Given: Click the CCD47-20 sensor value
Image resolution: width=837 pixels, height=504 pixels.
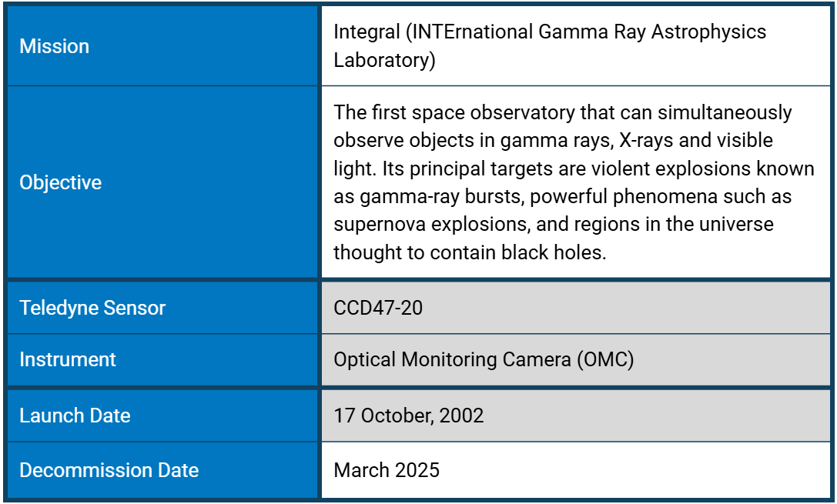Looking at the screenshot, I should pos(378,308).
